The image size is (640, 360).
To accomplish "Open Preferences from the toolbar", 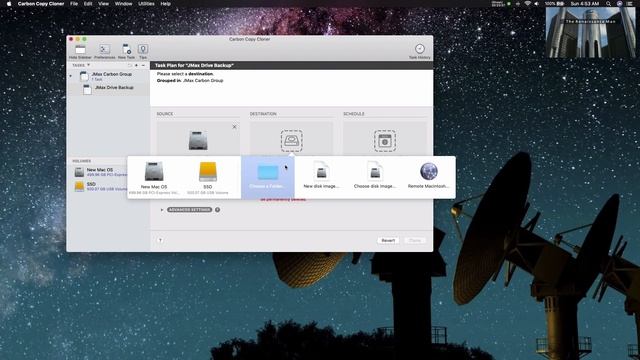I will pyautogui.click(x=104, y=51).
